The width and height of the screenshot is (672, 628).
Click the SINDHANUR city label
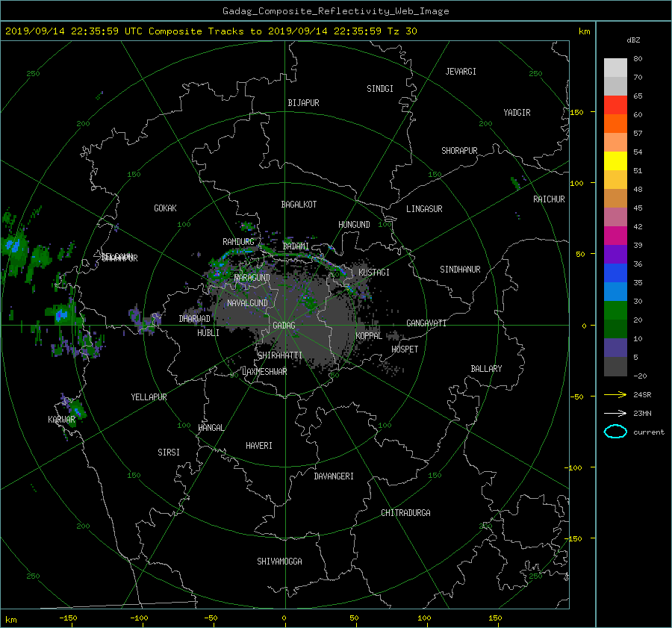click(x=460, y=270)
